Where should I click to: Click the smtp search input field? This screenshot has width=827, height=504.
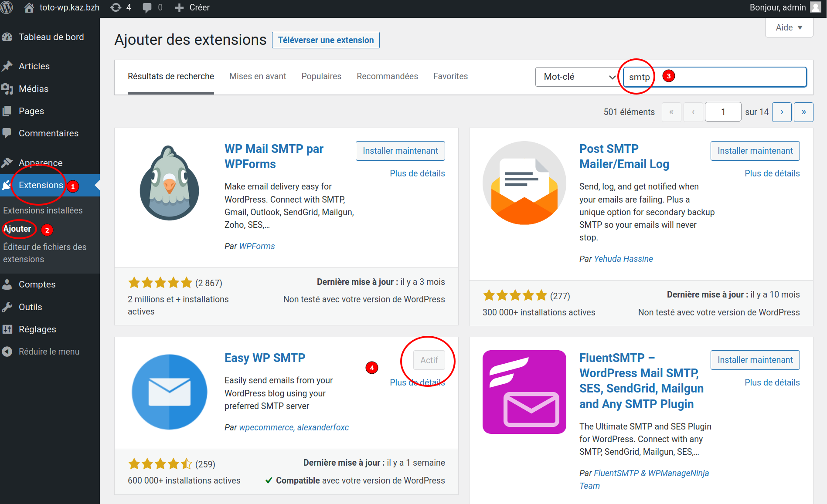732,77
